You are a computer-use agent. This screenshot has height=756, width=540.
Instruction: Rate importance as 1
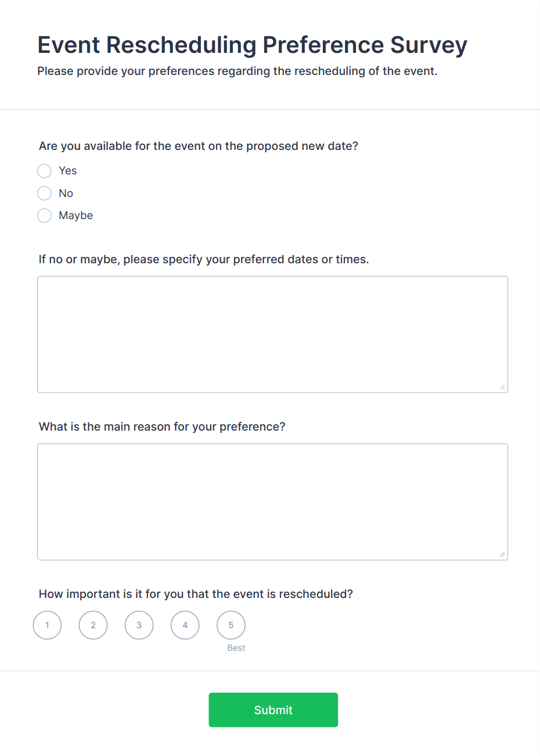47,625
